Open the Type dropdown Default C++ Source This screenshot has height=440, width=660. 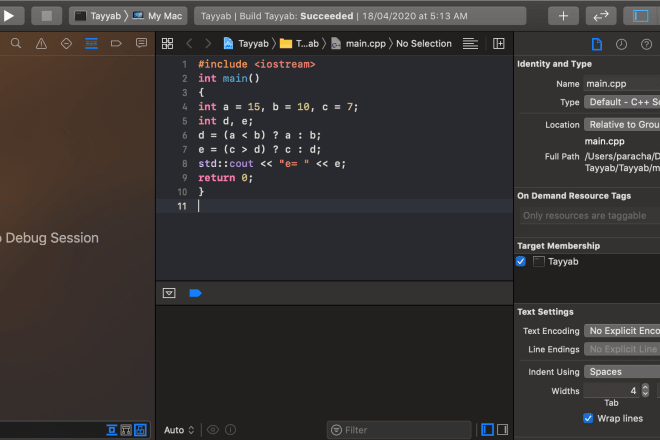point(622,102)
